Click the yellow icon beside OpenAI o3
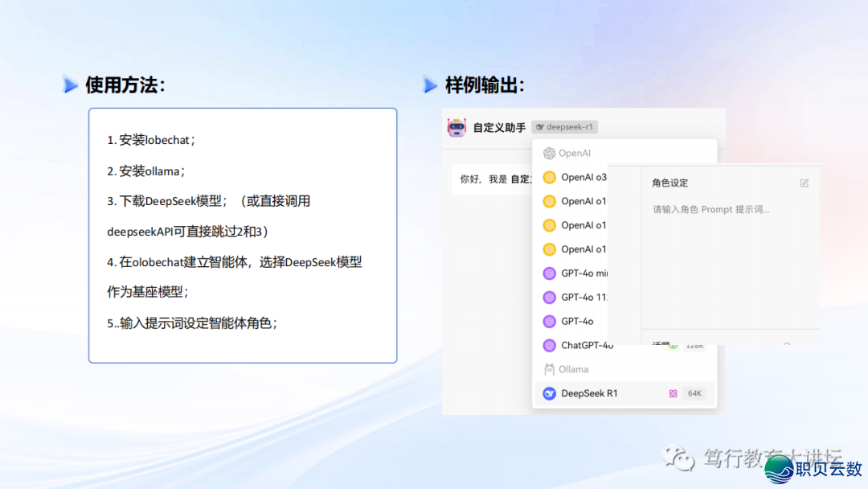The image size is (868, 489). coord(550,177)
